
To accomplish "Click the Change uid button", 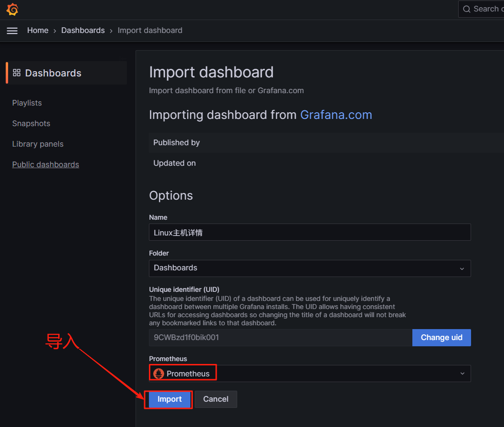I will (x=441, y=338).
